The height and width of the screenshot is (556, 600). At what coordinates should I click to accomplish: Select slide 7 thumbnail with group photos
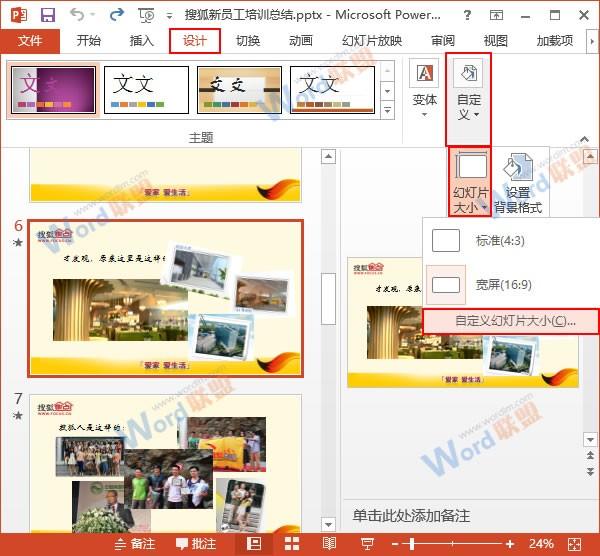(164, 464)
